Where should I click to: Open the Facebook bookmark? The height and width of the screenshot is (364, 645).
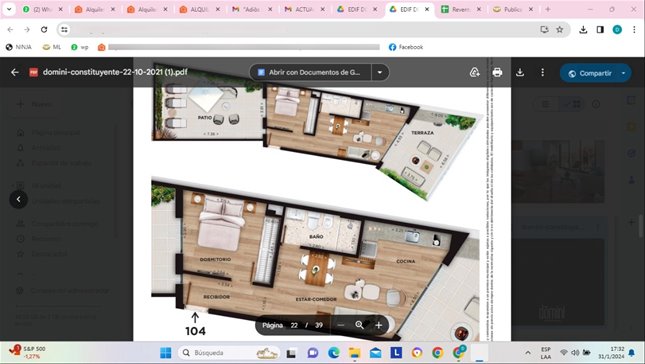406,47
